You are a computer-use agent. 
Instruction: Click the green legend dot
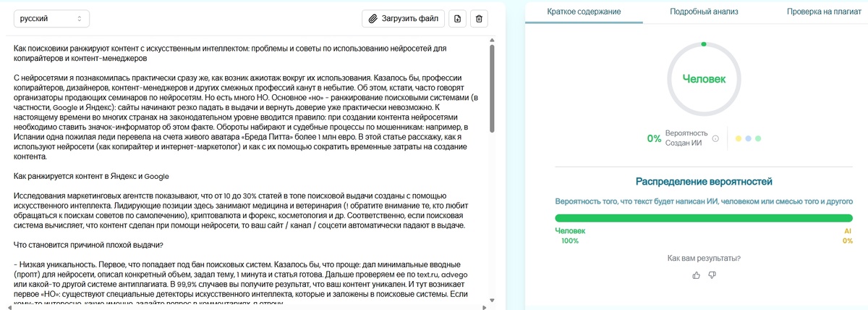(757, 138)
